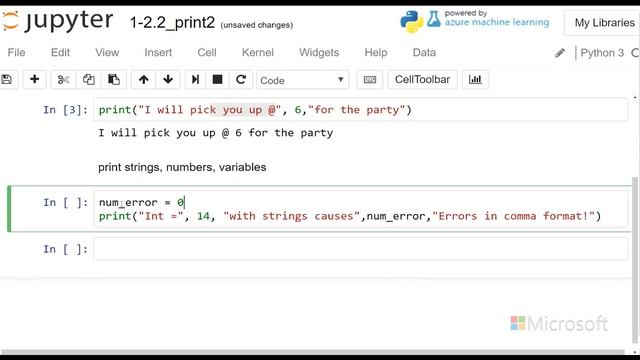Screen dimensions: 640x360
Task: Click the Azure flask icon
Action: (x=434, y=19)
